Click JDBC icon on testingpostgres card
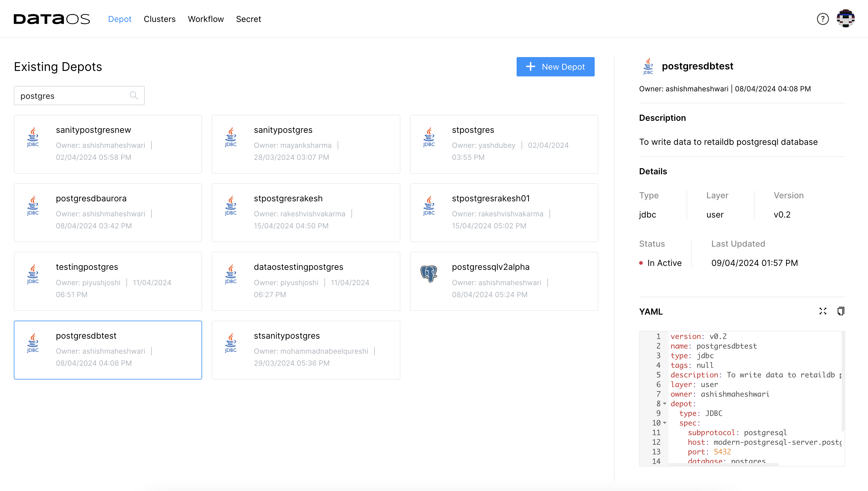The height and width of the screenshot is (491, 868). click(33, 274)
